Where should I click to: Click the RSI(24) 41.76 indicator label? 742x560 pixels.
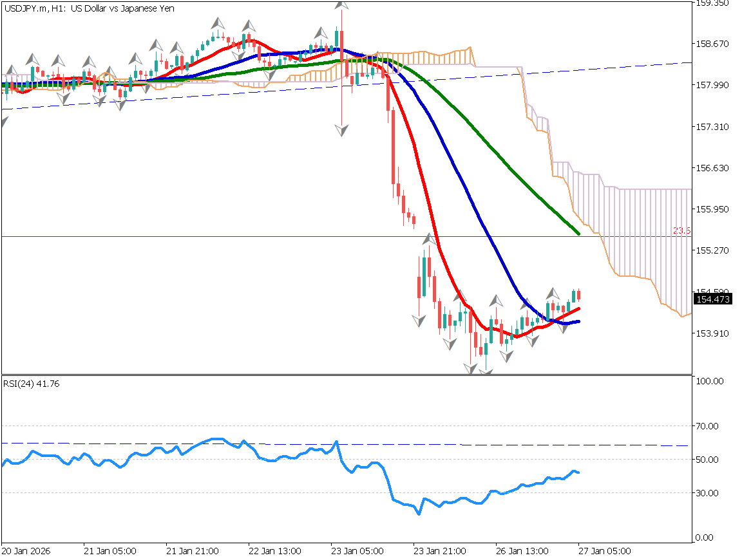[x=32, y=384]
